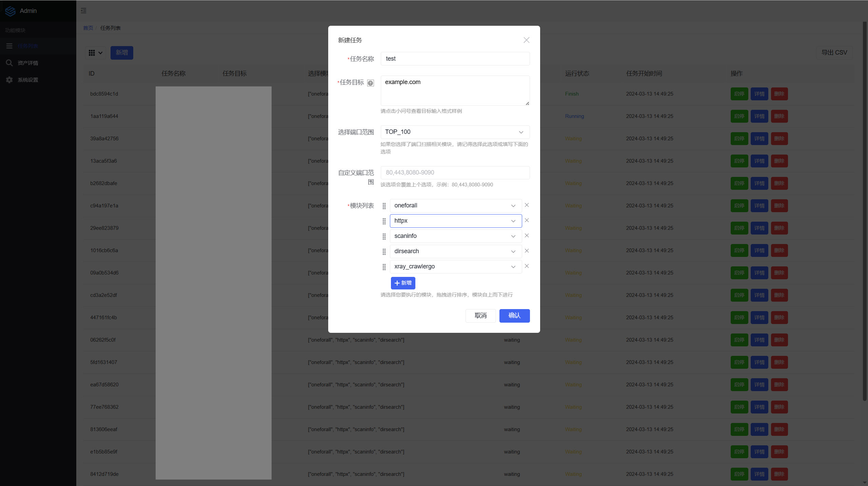Remove the scaninfo module entry

pos(527,236)
